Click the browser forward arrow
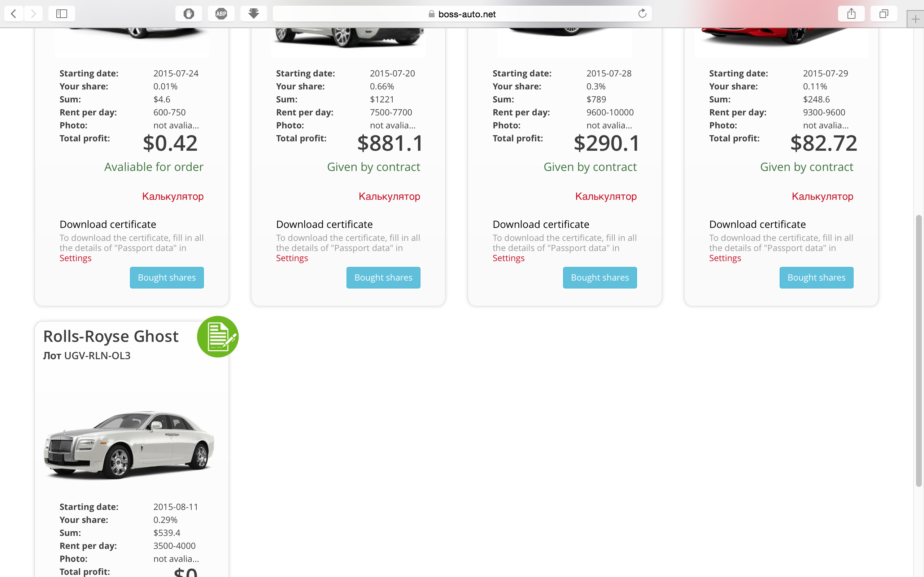This screenshot has width=924, height=577. pyautogui.click(x=34, y=14)
